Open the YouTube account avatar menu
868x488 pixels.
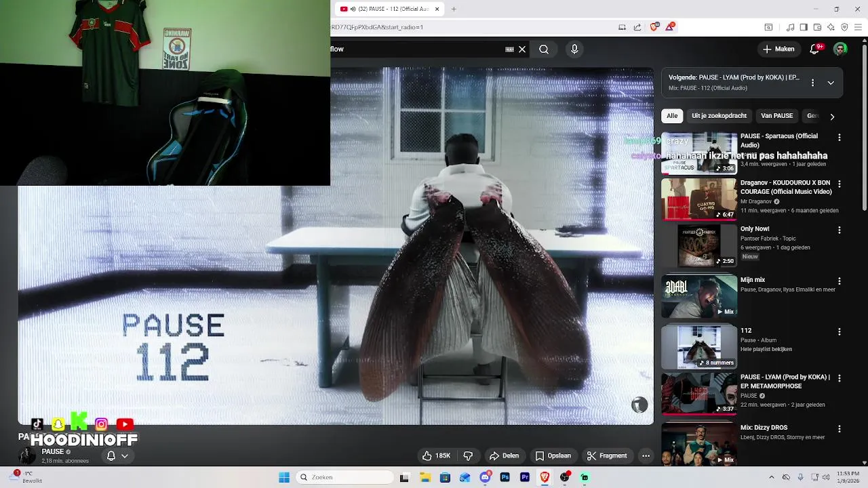pyautogui.click(x=840, y=49)
